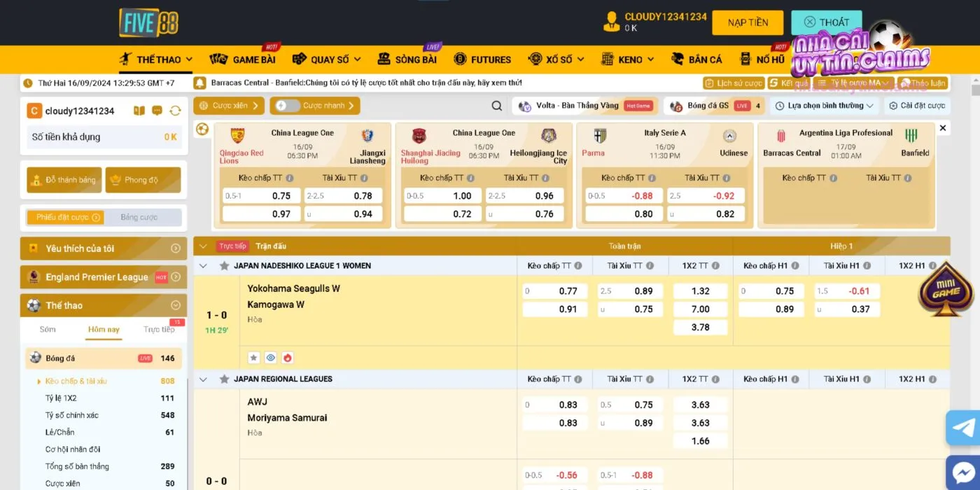Select odds 1.32 for Yokohama Seagulls W

point(700,291)
